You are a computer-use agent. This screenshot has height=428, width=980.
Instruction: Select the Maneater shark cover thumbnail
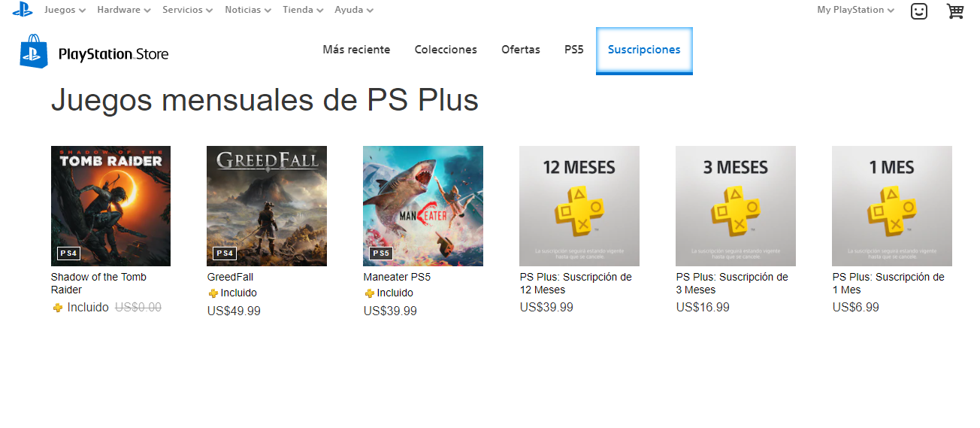click(x=423, y=206)
